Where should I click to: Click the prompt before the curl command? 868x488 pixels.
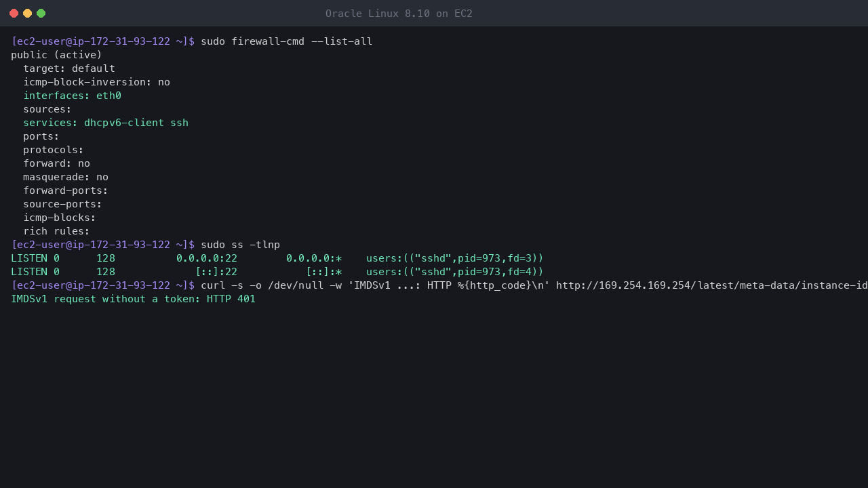[x=102, y=285]
